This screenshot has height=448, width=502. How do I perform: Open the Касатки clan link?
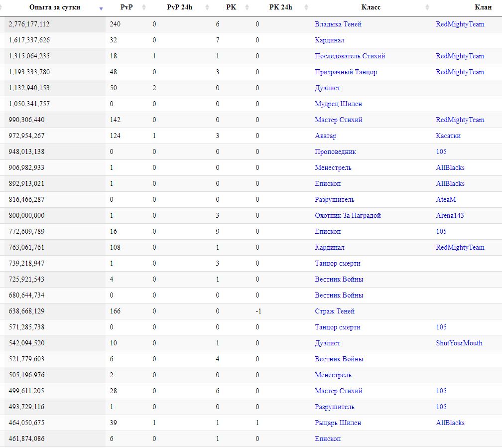coord(448,136)
